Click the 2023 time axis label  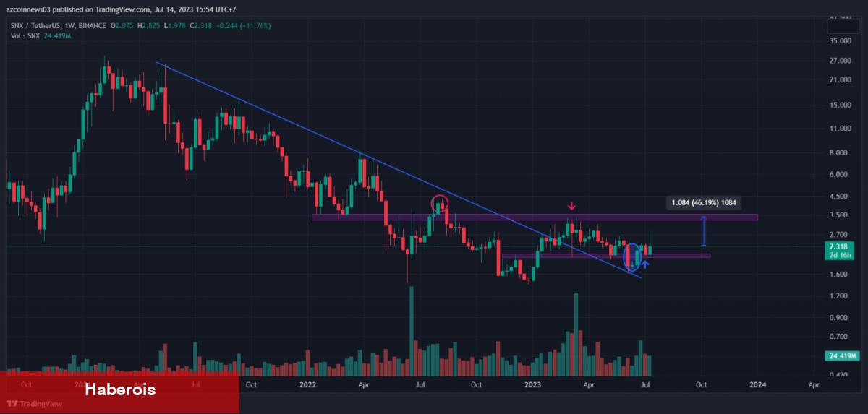[533, 385]
